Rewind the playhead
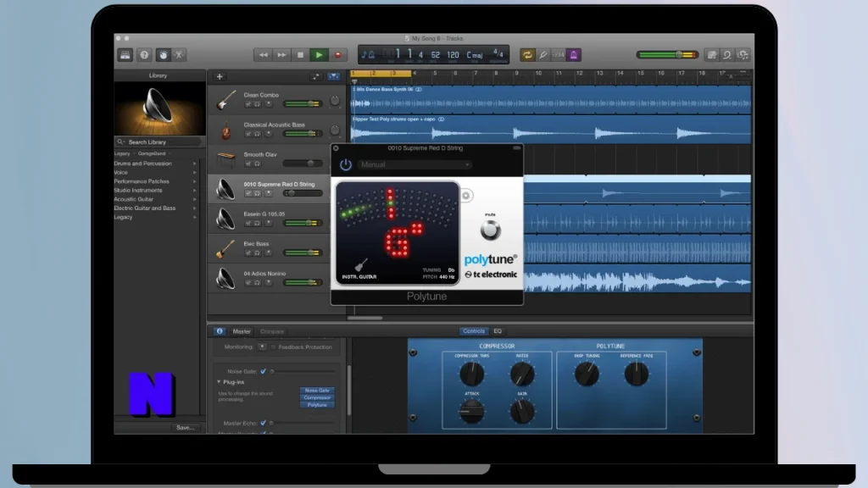Image resolution: width=868 pixels, height=488 pixels. click(264, 55)
